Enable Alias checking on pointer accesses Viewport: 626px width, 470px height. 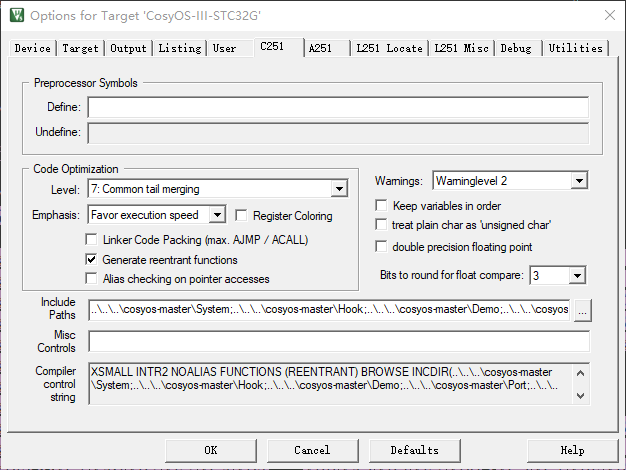pos(93,278)
